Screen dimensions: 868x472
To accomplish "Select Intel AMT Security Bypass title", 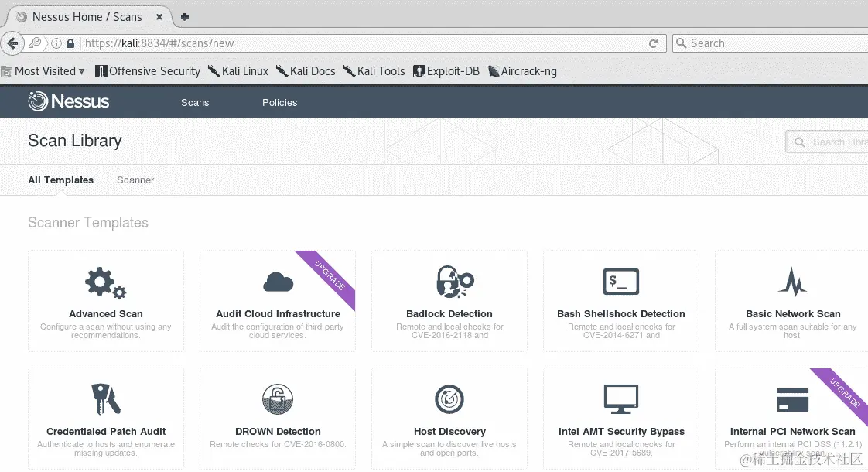I will point(621,431).
